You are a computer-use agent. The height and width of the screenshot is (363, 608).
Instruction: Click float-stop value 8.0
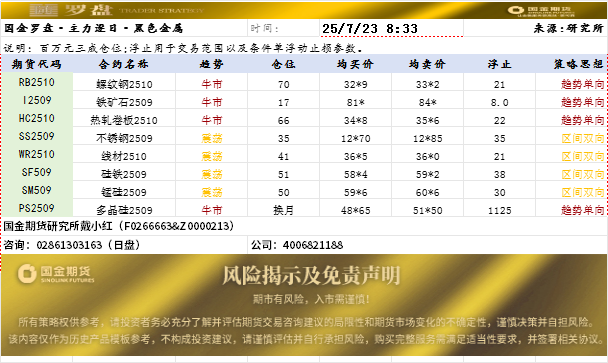pos(499,103)
